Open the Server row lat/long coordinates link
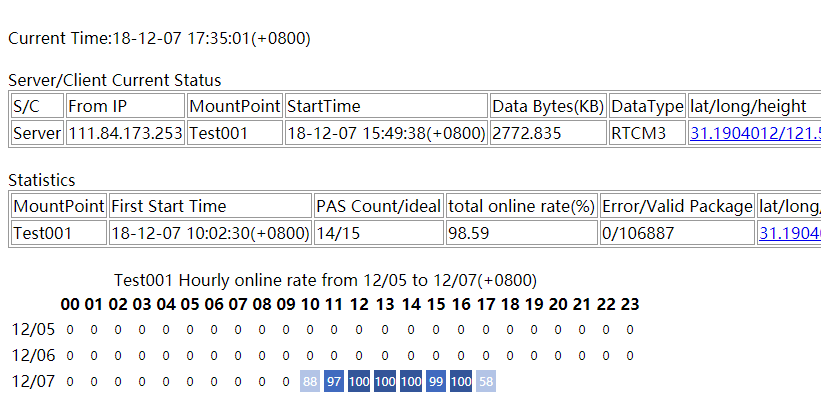 [x=756, y=134]
